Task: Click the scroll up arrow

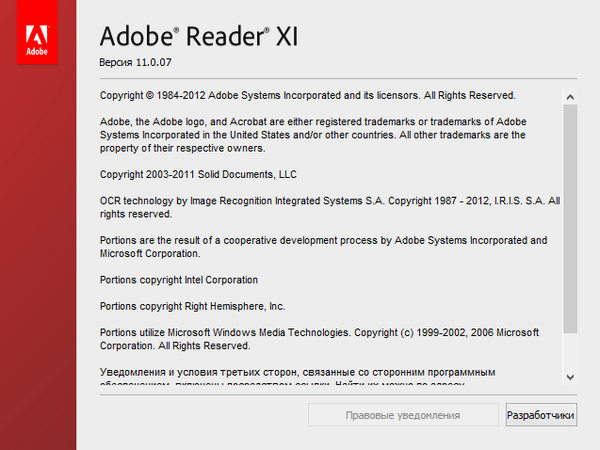Action: [570, 97]
